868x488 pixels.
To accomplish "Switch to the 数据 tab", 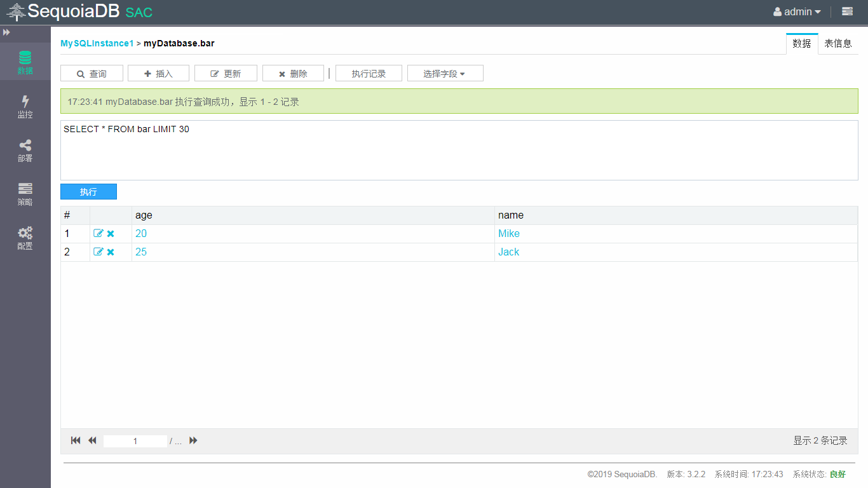I will 801,44.
